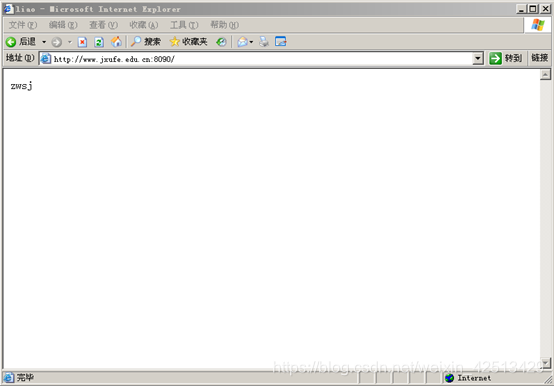The width and height of the screenshot is (554, 386).
Task: Click the Edit page toolbar icon
Action: 281,42
